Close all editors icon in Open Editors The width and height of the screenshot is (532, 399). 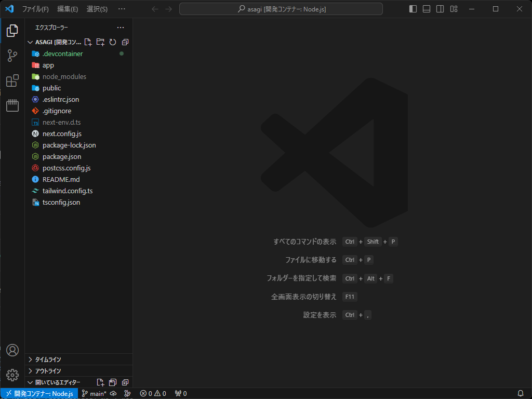point(125,382)
